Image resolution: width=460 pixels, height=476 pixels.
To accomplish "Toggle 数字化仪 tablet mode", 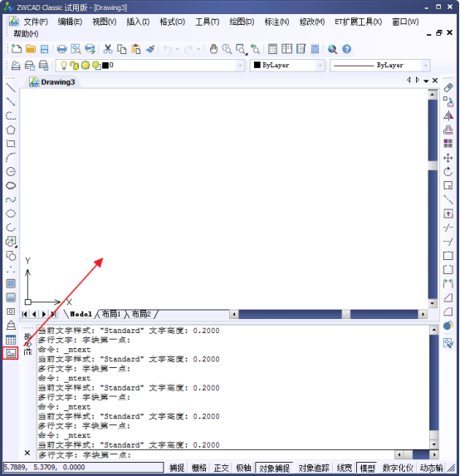I will (398, 468).
